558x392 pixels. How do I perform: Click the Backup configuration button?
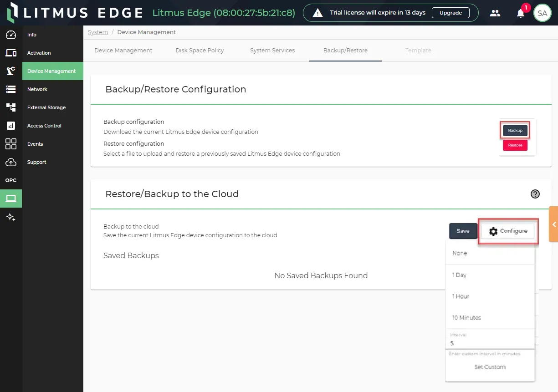[x=515, y=131]
